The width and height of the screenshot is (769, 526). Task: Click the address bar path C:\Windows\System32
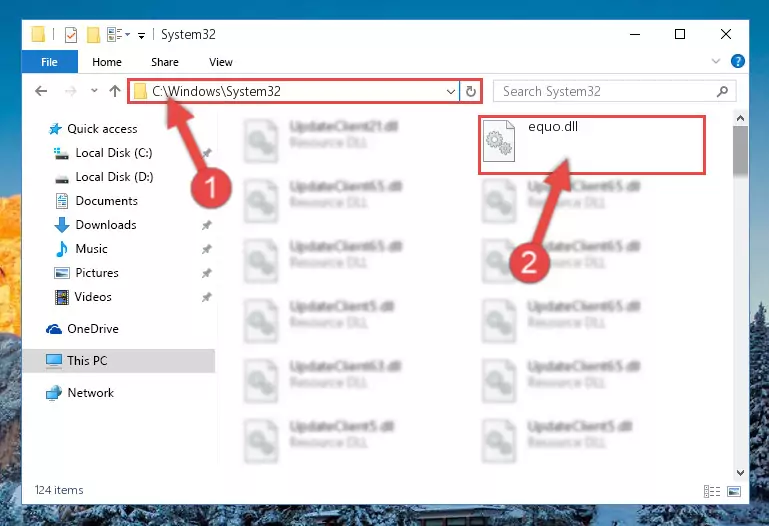click(x=216, y=91)
